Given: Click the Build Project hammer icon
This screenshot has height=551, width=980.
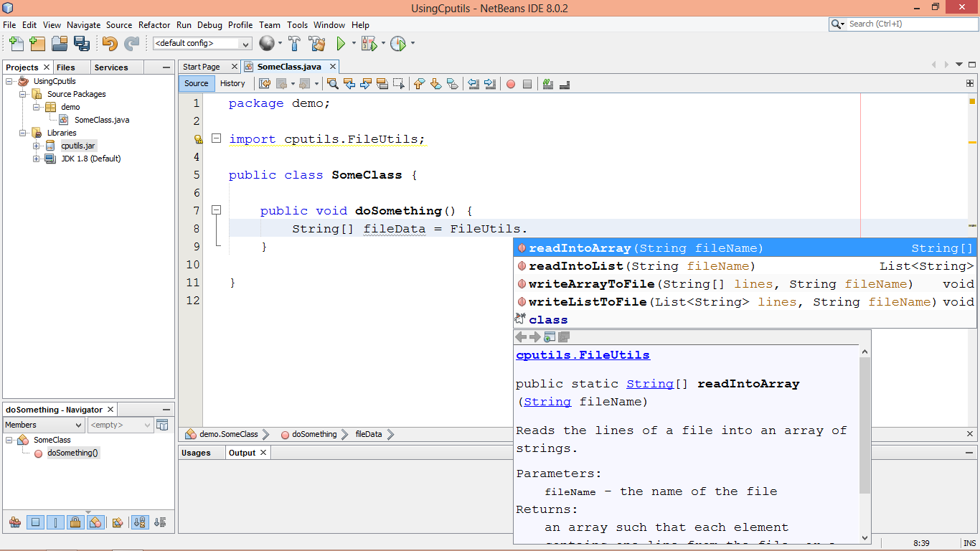Looking at the screenshot, I should (x=294, y=44).
